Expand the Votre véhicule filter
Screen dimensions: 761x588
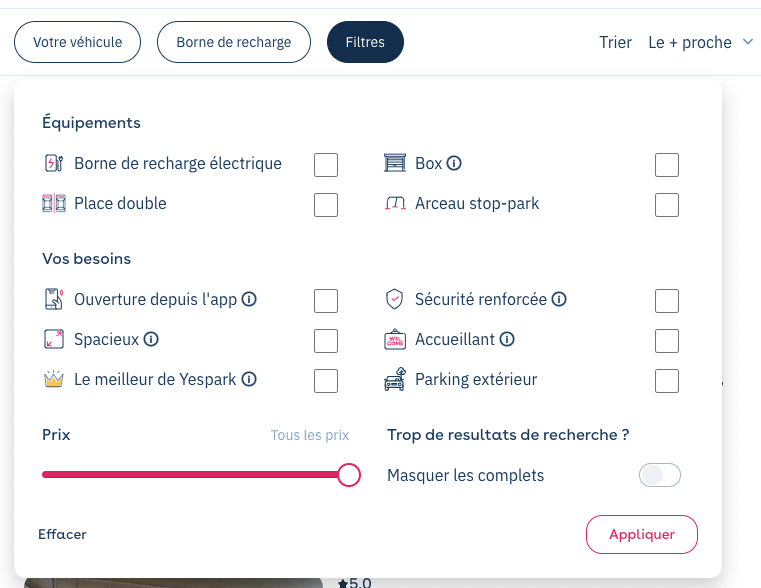78,42
